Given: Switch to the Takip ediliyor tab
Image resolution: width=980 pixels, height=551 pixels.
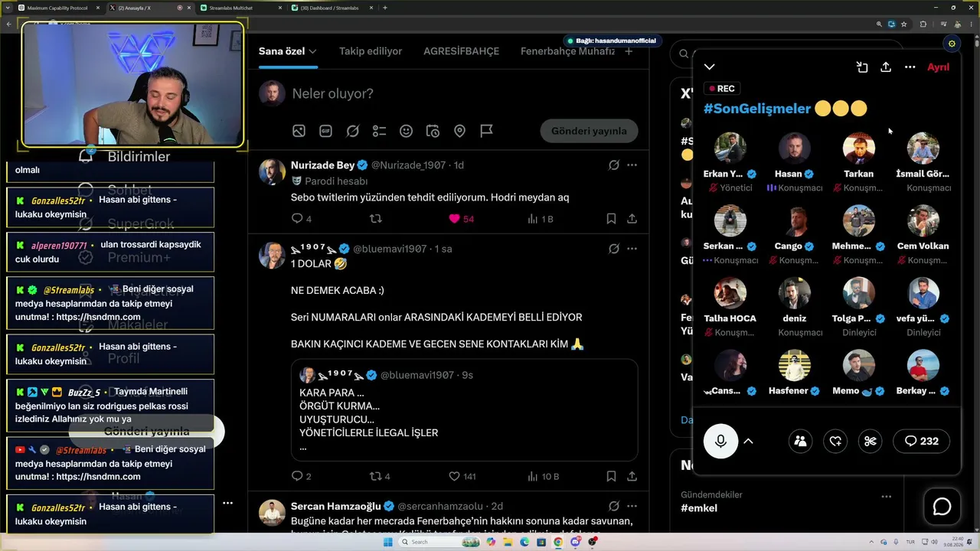Looking at the screenshot, I should (x=371, y=51).
